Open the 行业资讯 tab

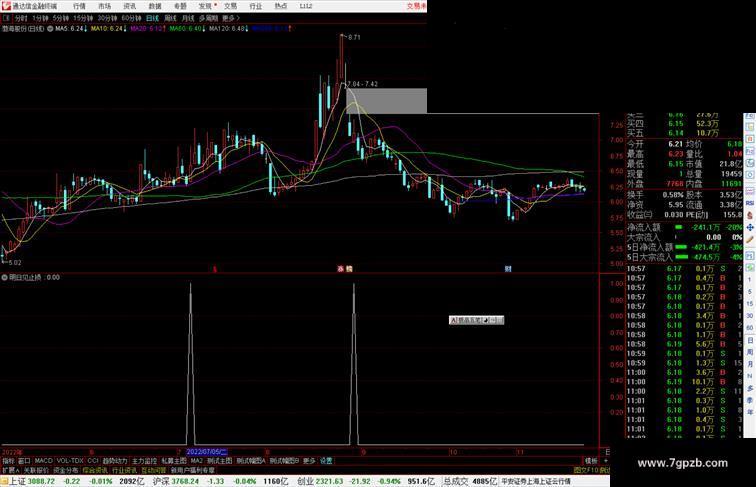(x=124, y=470)
